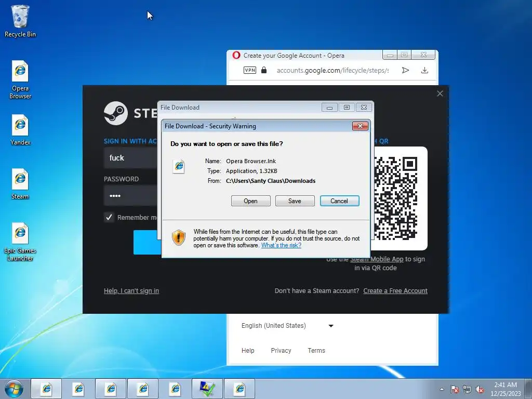Click Create a Free Account link
This screenshot has height=399, width=532.
coord(395,291)
